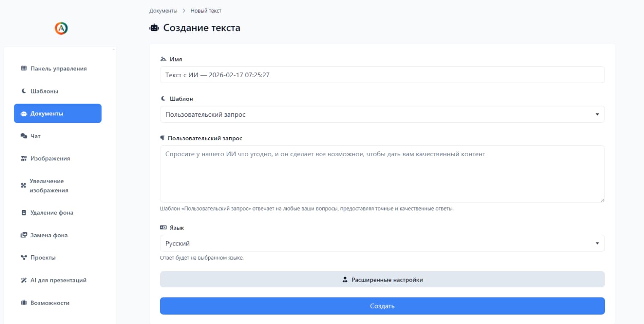Click the Увеличение изображения expand icon
Image resolution: width=644 pixels, height=324 pixels.
[x=24, y=185]
